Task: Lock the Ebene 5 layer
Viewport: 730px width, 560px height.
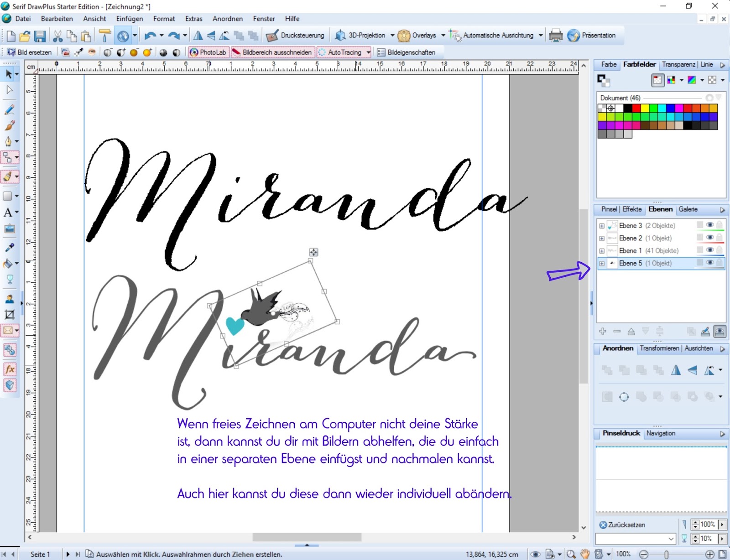Action: [720, 263]
